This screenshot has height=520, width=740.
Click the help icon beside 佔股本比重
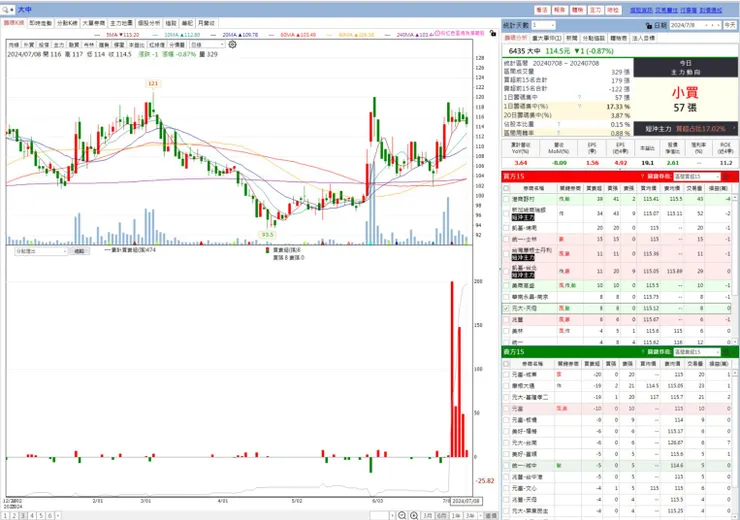558,124
